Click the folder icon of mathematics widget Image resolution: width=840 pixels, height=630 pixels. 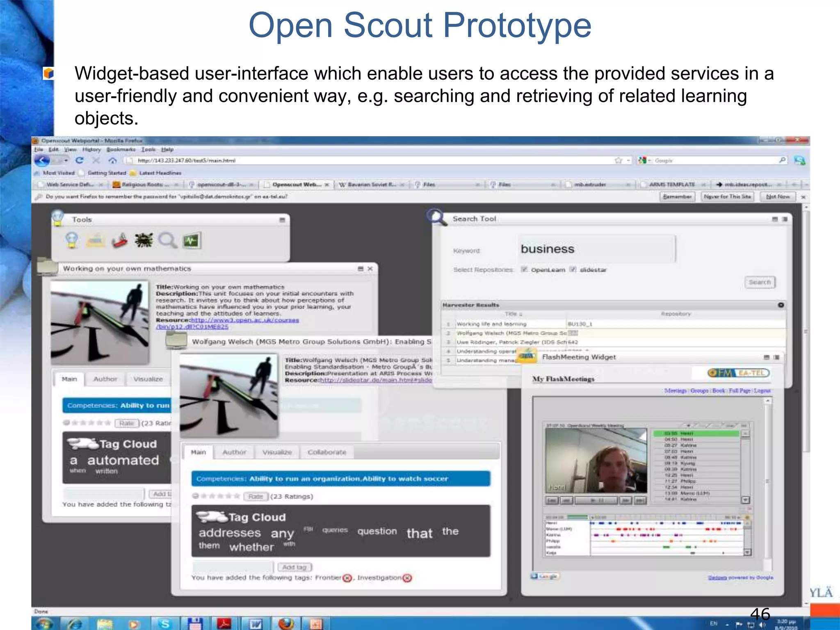coord(47,266)
